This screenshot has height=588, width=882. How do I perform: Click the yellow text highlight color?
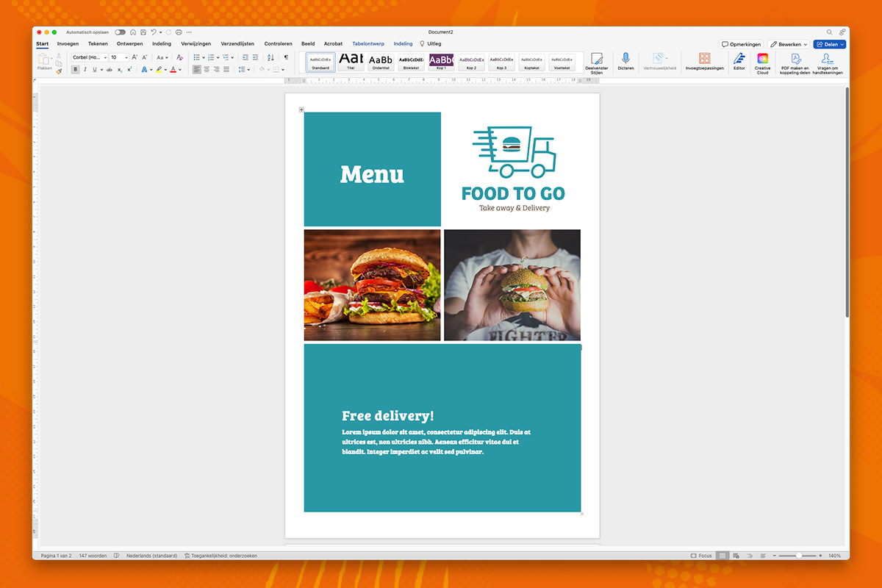[159, 70]
